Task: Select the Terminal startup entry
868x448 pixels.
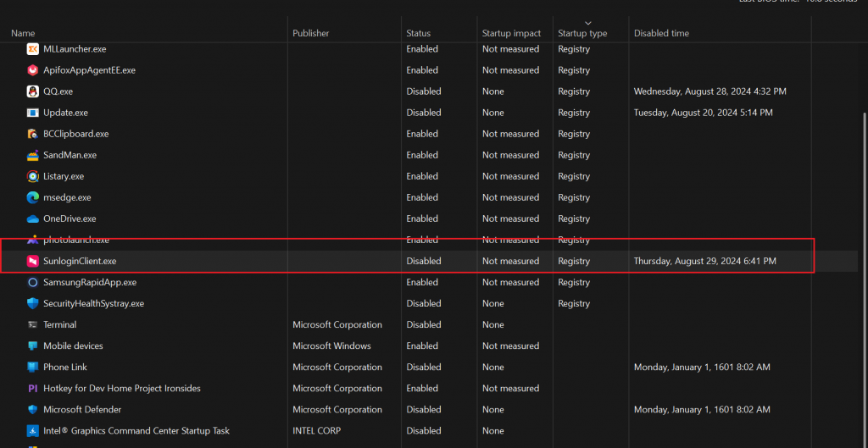Action: (x=60, y=324)
